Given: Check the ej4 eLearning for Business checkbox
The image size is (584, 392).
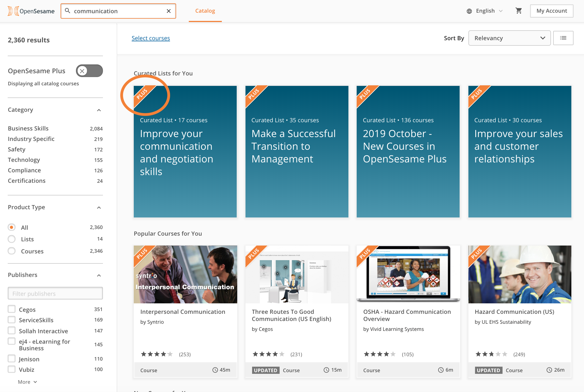Looking at the screenshot, I should point(12,341).
